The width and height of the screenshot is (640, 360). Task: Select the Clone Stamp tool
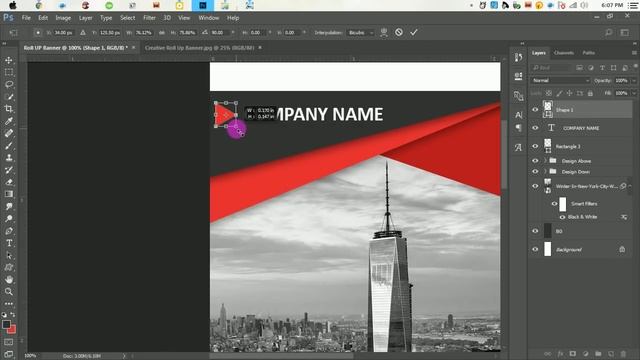pyautogui.click(x=9, y=158)
